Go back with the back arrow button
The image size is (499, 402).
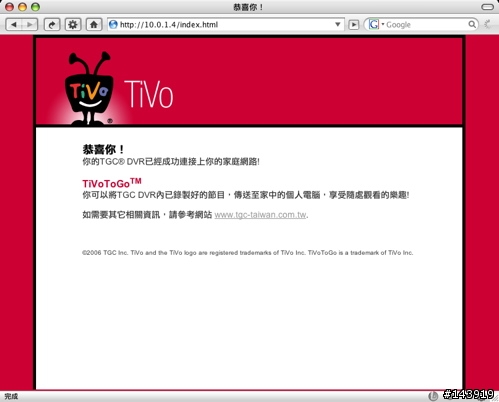point(14,25)
